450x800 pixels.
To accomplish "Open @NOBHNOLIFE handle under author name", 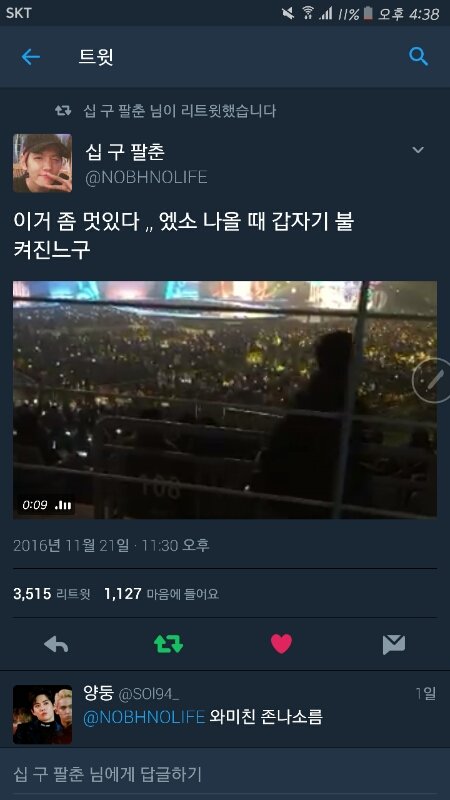I will click(146, 177).
